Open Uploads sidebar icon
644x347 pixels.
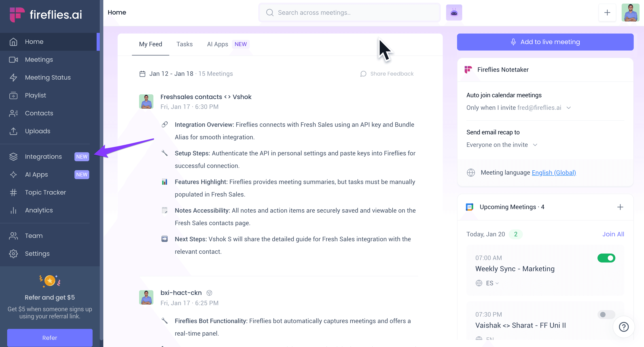(x=13, y=131)
